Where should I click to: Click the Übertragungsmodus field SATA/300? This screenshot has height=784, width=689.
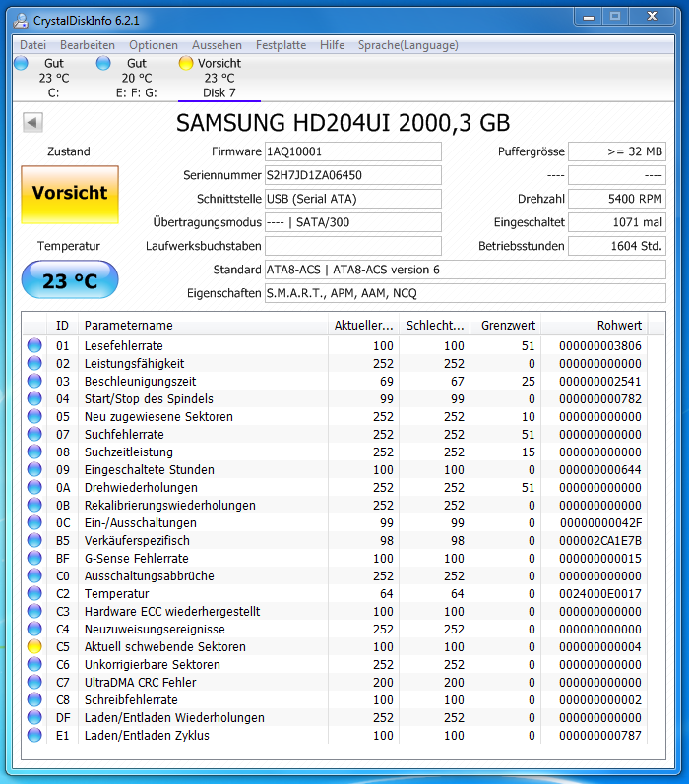point(352,222)
